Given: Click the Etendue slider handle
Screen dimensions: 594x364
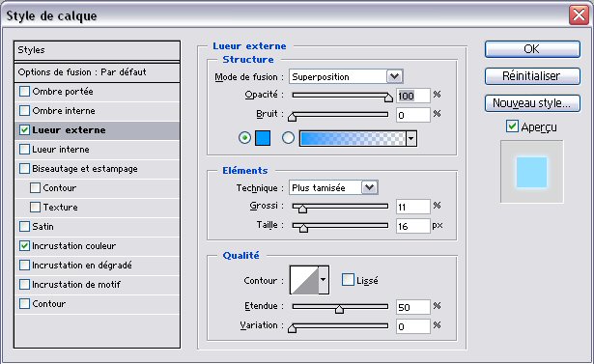Looking at the screenshot, I should point(339,310).
